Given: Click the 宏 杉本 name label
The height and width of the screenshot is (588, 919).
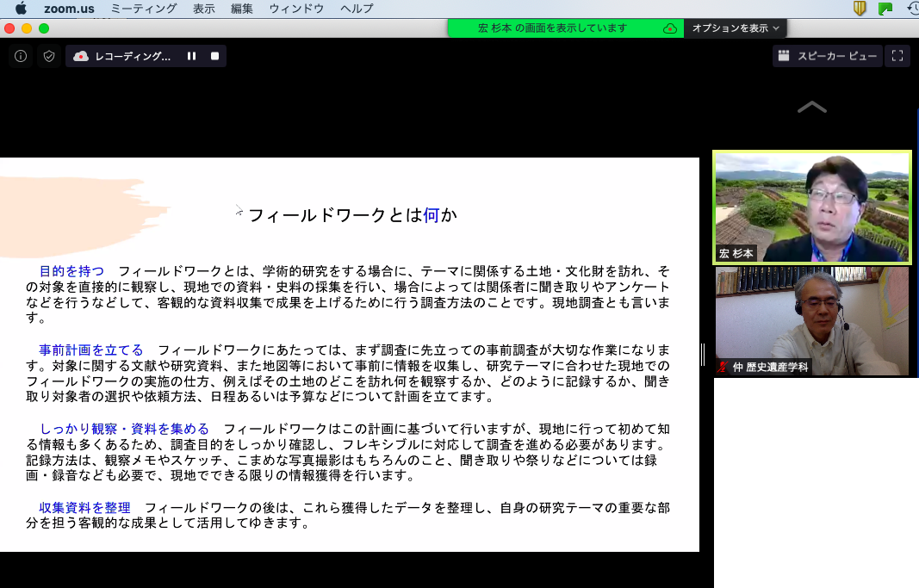Looking at the screenshot, I should point(736,254).
